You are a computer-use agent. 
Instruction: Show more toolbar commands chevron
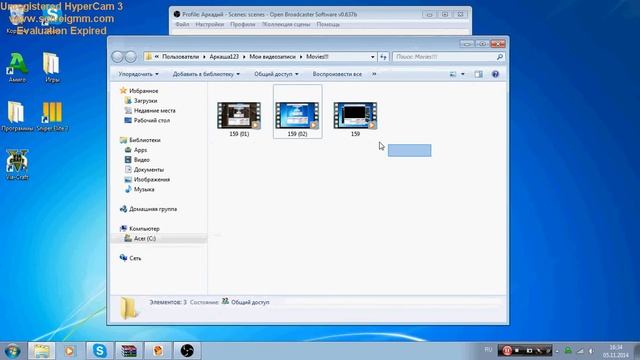click(374, 74)
